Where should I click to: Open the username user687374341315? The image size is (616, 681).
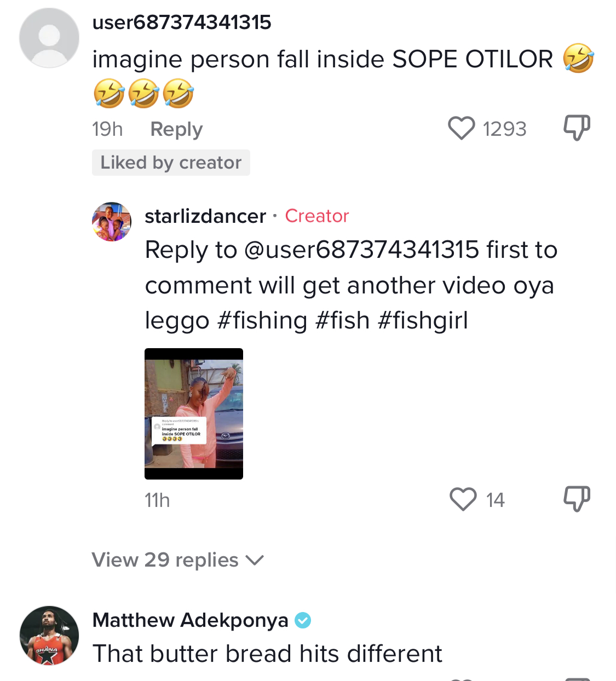[182, 22]
